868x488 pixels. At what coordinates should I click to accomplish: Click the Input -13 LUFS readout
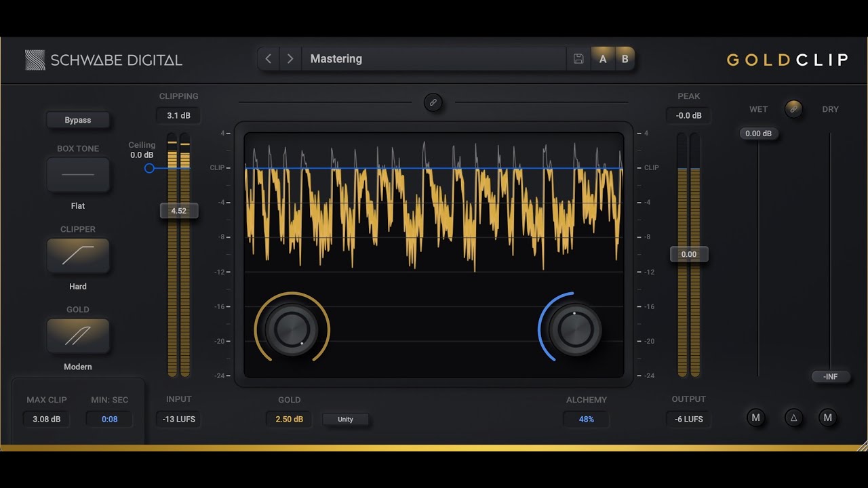coord(178,420)
